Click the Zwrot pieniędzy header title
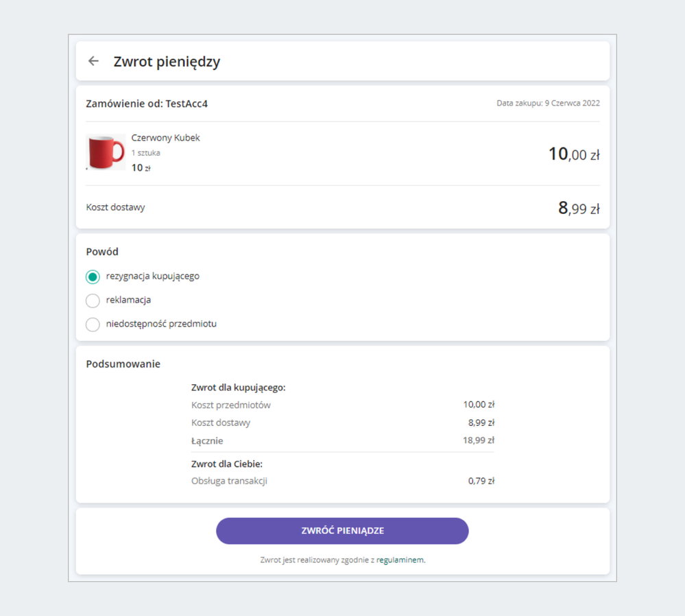685x616 pixels. coord(167,61)
